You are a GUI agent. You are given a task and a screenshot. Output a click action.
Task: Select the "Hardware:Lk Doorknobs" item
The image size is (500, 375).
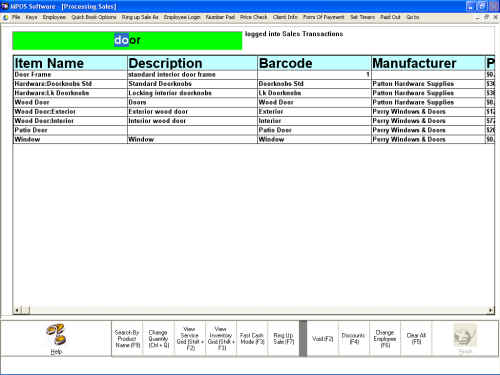(x=70, y=93)
